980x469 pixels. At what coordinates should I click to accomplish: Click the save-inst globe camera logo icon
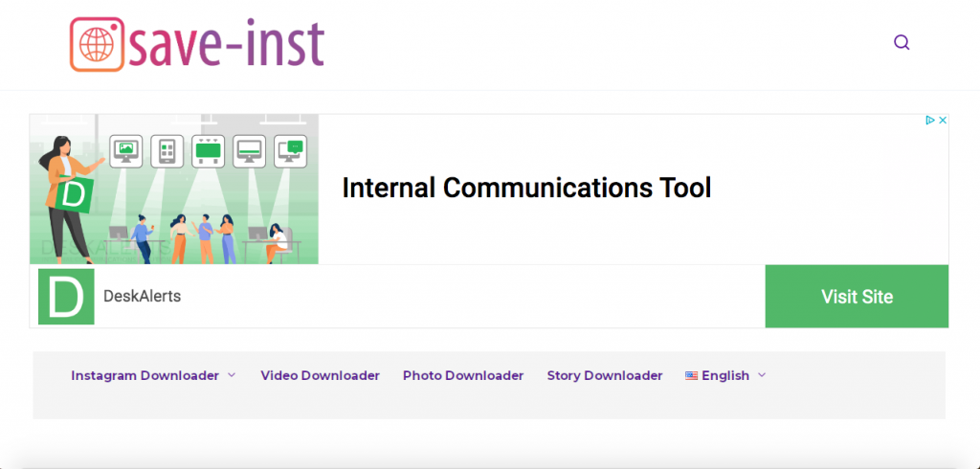pyautogui.click(x=97, y=44)
